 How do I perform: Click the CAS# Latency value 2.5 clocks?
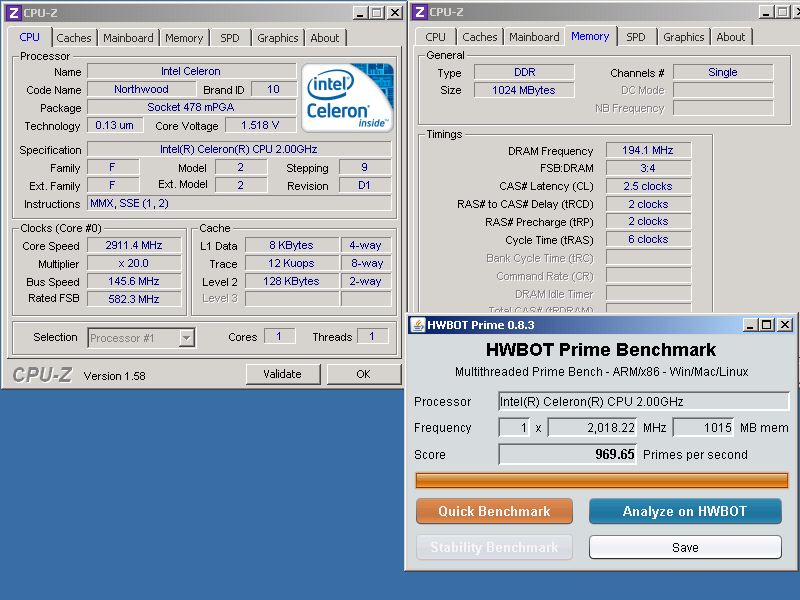coord(648,186)
